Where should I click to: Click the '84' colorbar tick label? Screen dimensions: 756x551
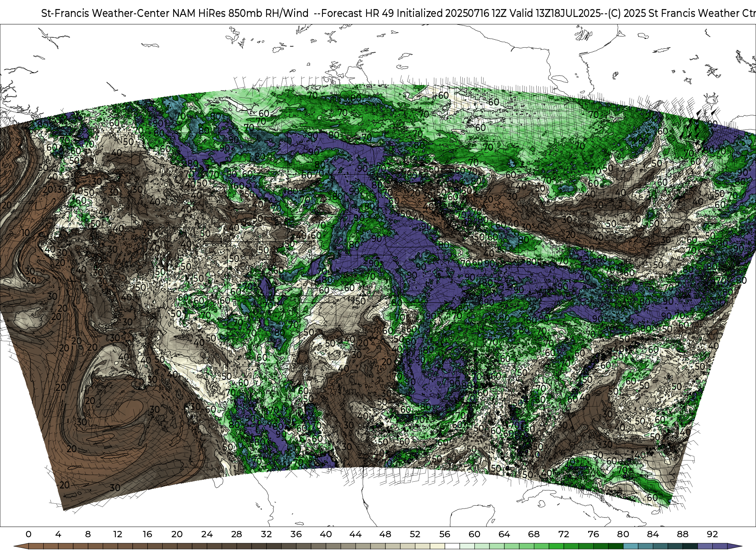tap(653, 534)
